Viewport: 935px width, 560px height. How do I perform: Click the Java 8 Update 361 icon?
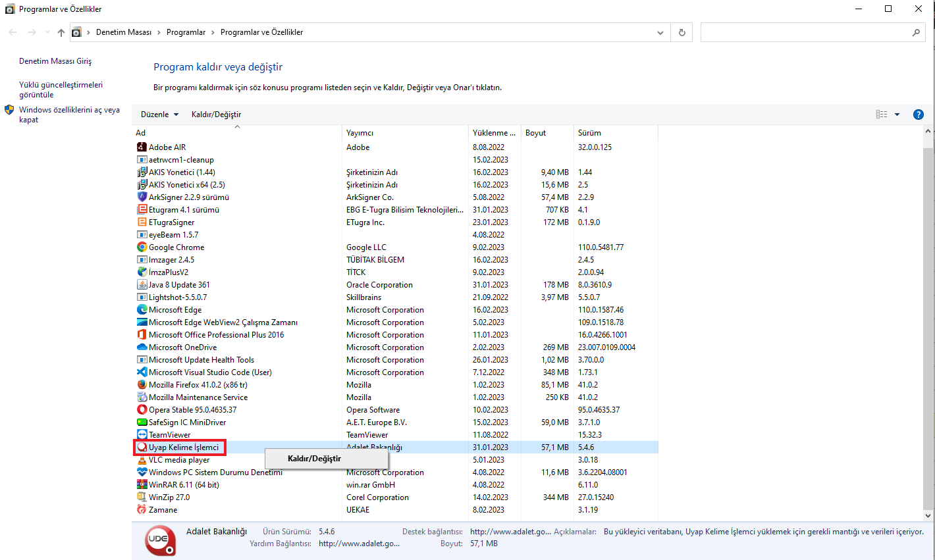pyautogui.click(x=142, y=285)
